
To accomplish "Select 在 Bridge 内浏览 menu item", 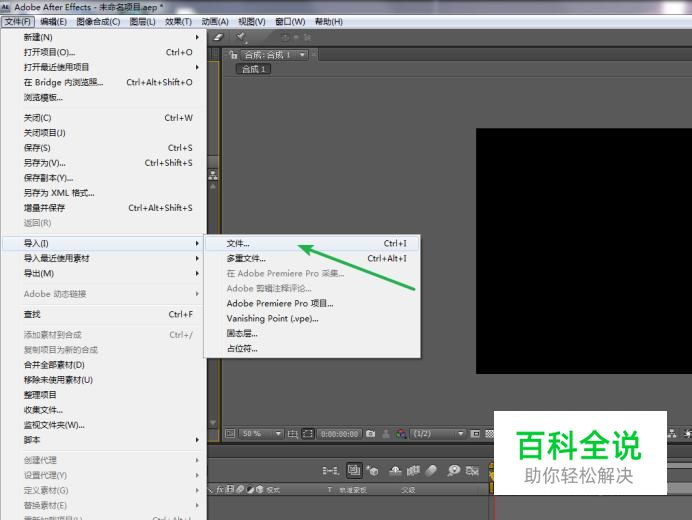I will [x=105, y=82].
